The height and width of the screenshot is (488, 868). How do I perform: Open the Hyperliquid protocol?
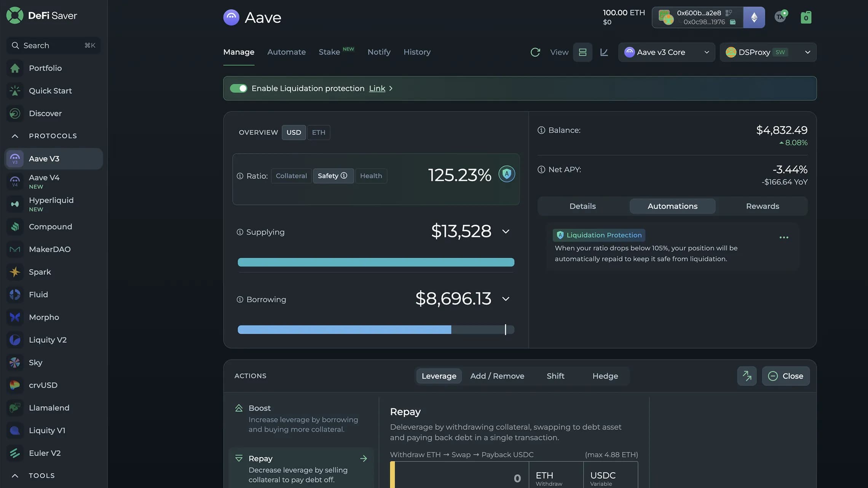[x=53, y=204]
